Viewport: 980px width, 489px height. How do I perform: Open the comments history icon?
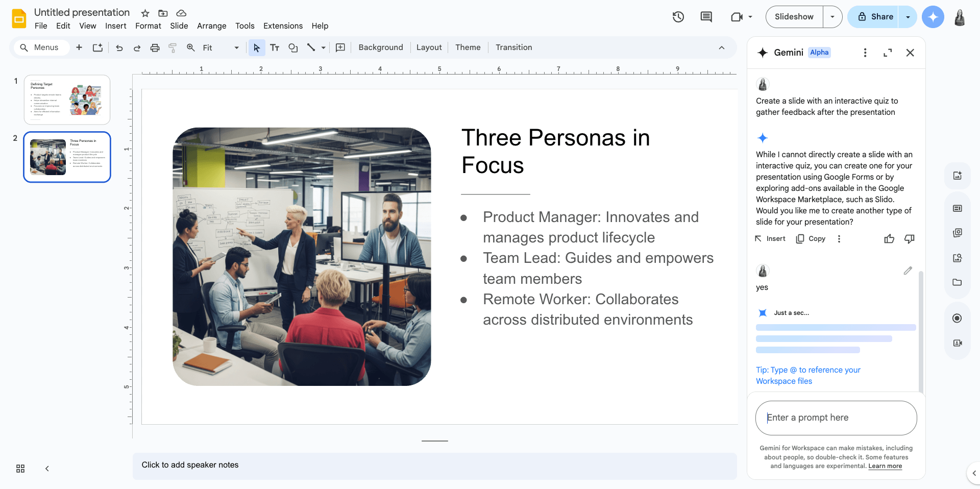[x=706, y=17]
